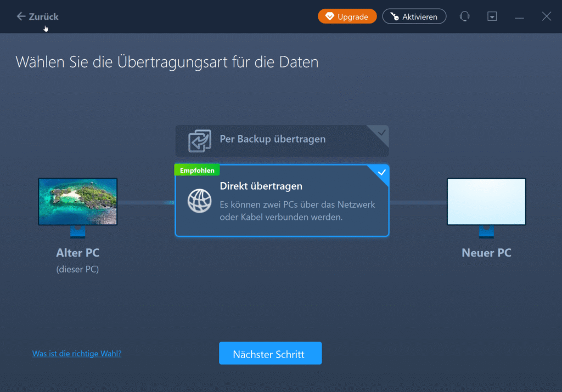Viewport: 562px width, 392px height.
Task: Click the Neuer PC monitor graphic
Action: click(486, 201)
